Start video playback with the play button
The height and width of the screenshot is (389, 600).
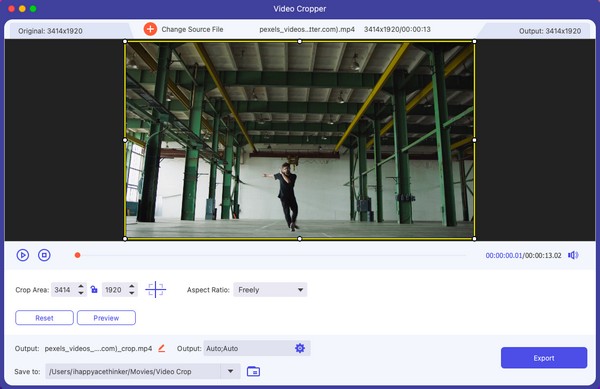pyautogui.click(x=23, y=255)
